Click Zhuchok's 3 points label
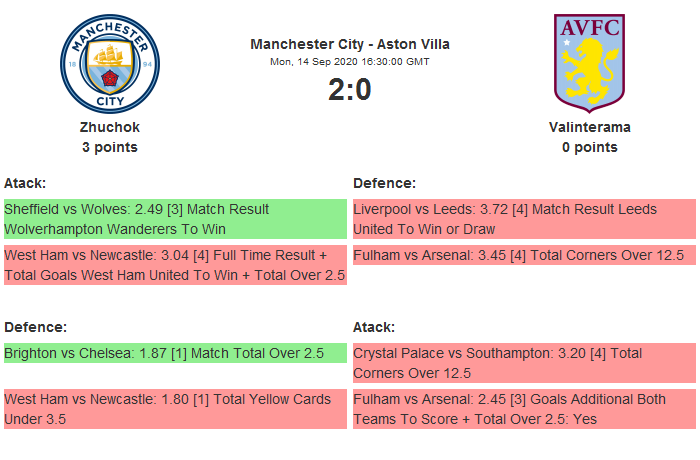Viewport: 700px width, 460px height. 110,147
